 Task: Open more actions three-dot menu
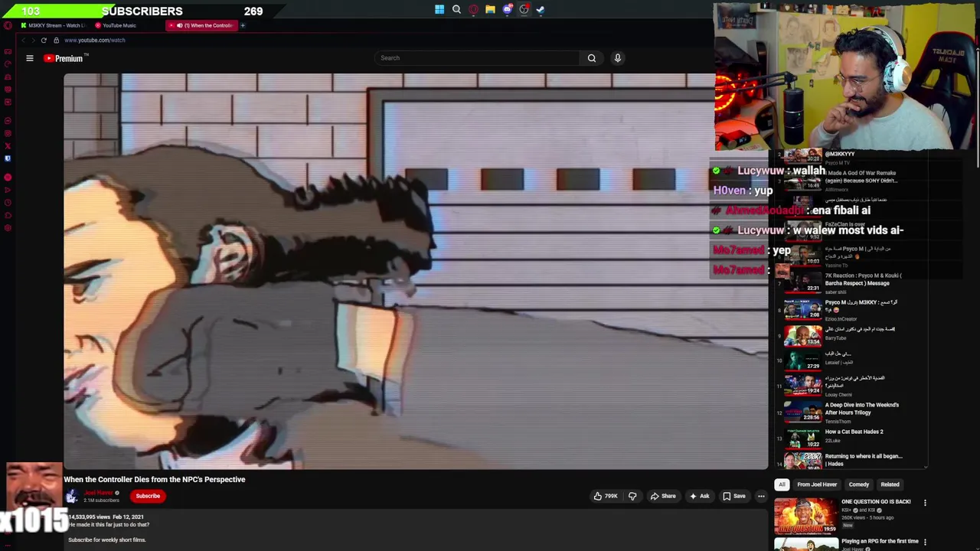coord(761,496)
